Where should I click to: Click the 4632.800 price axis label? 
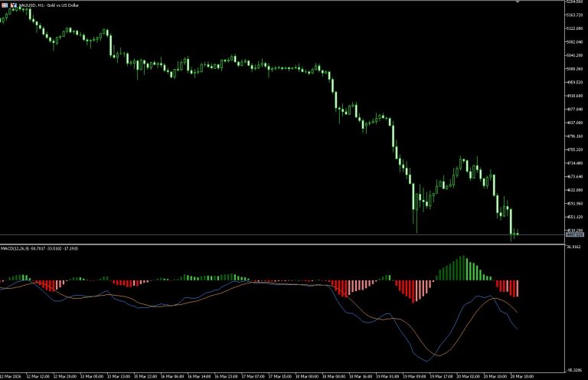[x=575, y=190]
